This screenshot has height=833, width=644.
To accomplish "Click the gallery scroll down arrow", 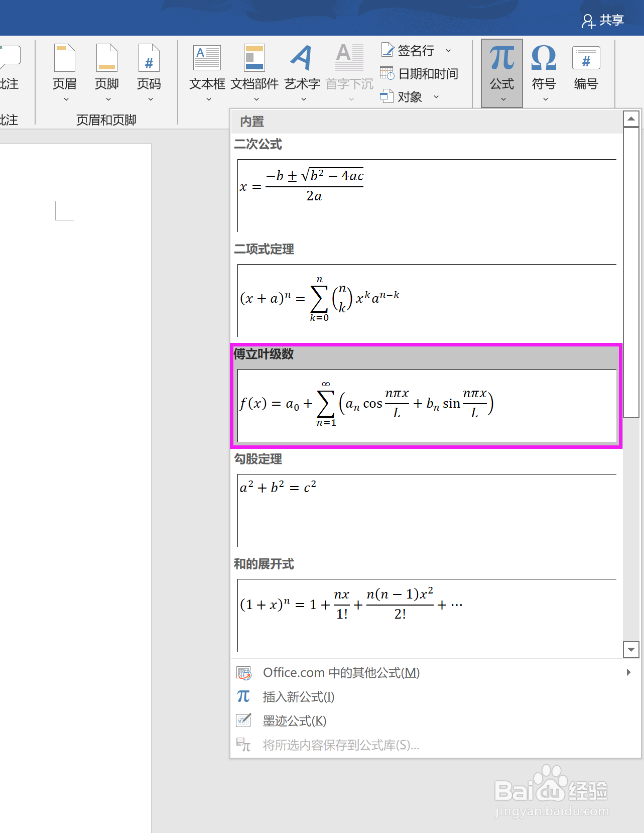I will [631, 649].
